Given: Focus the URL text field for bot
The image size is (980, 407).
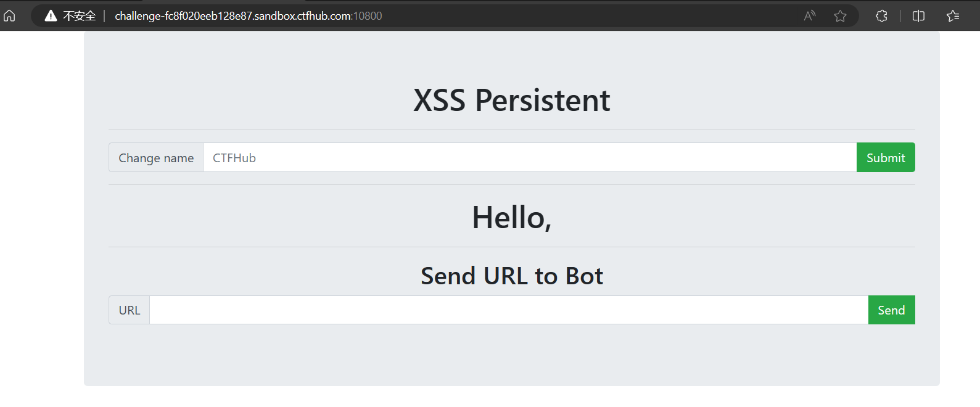Looking at the screenshot, I should click(x=509, y=310).
